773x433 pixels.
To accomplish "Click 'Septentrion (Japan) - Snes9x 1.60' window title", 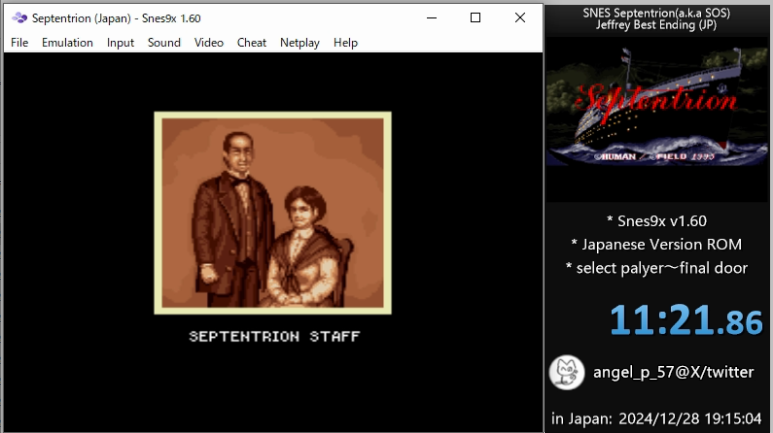I will click(x=116, y=18).
